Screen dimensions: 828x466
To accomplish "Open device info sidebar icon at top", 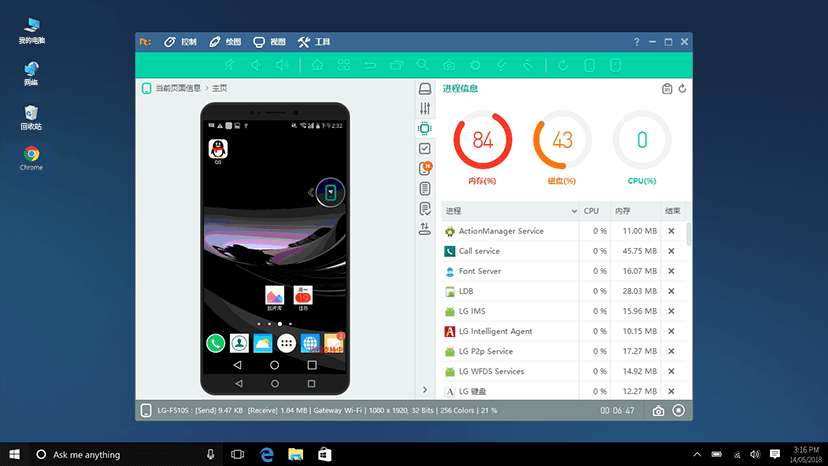I will click(x=425, y=88).
